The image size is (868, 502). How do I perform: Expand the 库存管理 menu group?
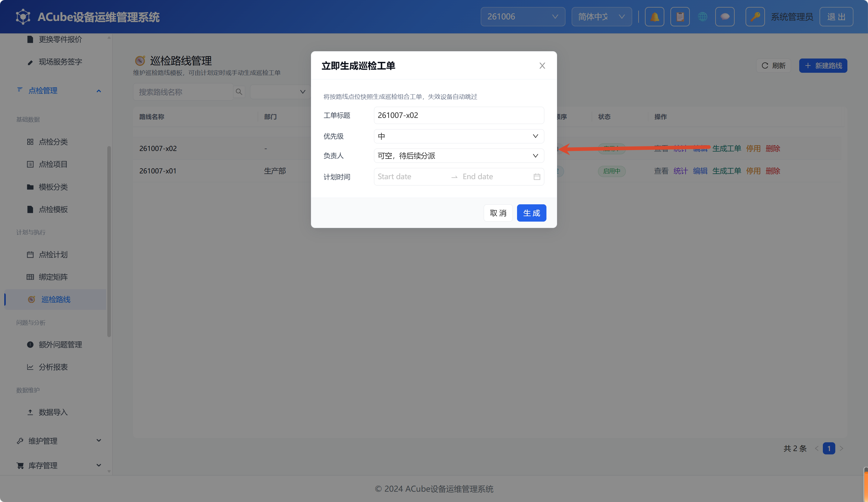58,466
